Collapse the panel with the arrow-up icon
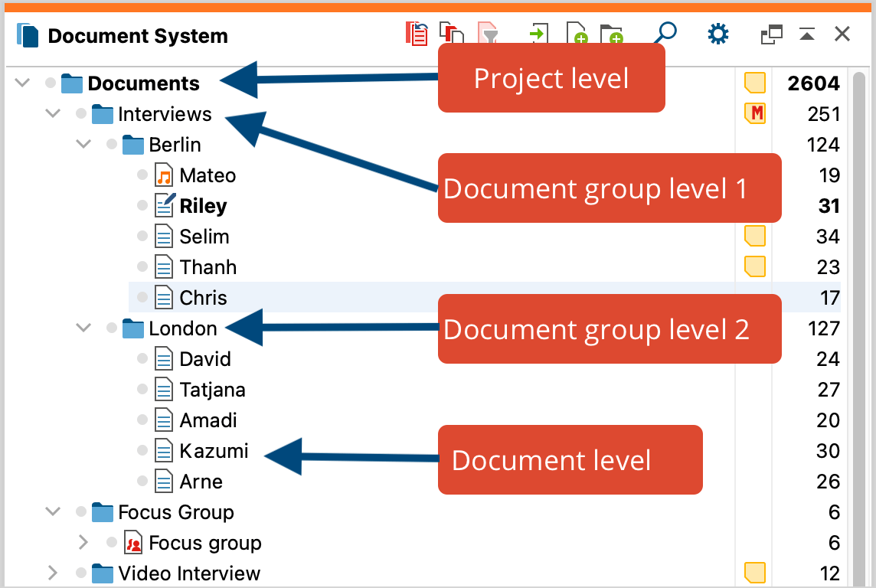Screen dimensions: 876x588 click(806, 34)
